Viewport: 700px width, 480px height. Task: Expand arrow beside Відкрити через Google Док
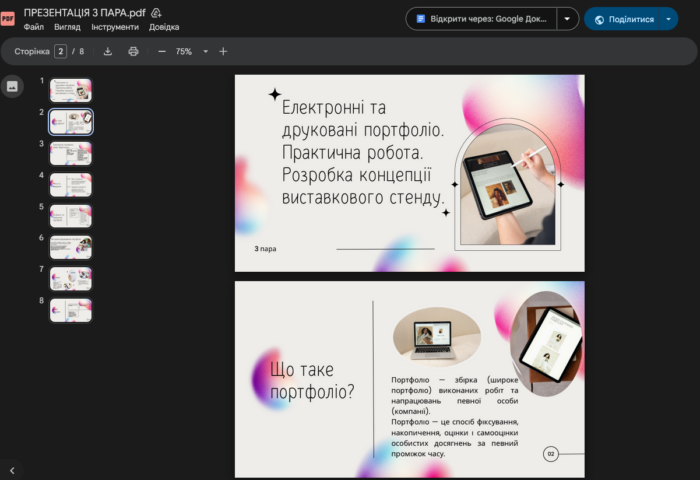click(x=568, y=19)
